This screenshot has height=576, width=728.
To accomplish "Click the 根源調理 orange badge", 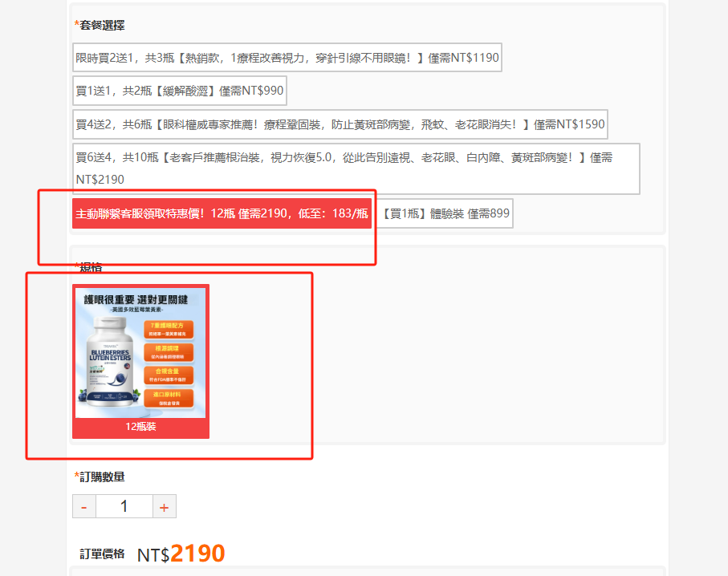I will coord(167,351).
